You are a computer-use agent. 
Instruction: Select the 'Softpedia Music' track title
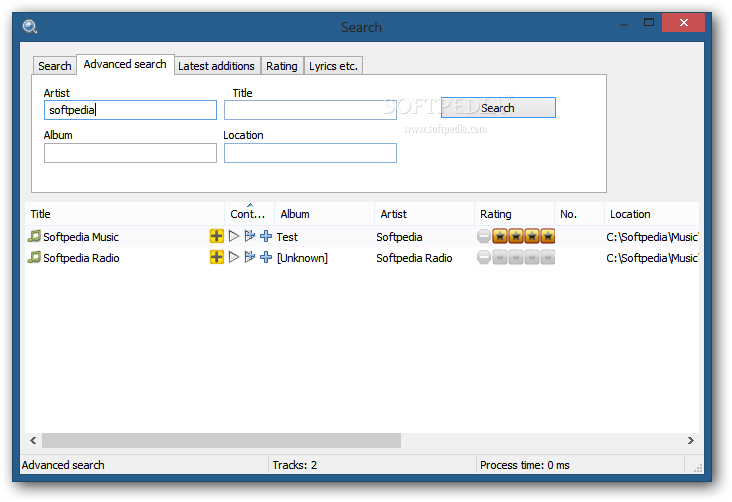coord(81,237)
